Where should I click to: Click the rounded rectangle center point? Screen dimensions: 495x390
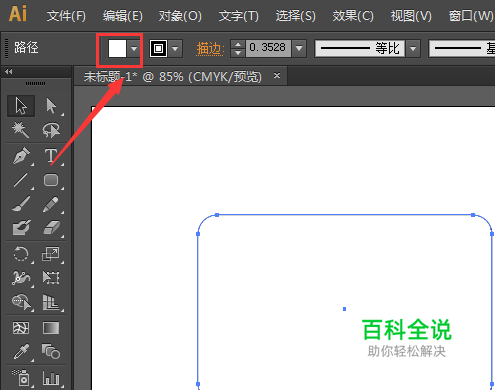(x=344, y=309)
